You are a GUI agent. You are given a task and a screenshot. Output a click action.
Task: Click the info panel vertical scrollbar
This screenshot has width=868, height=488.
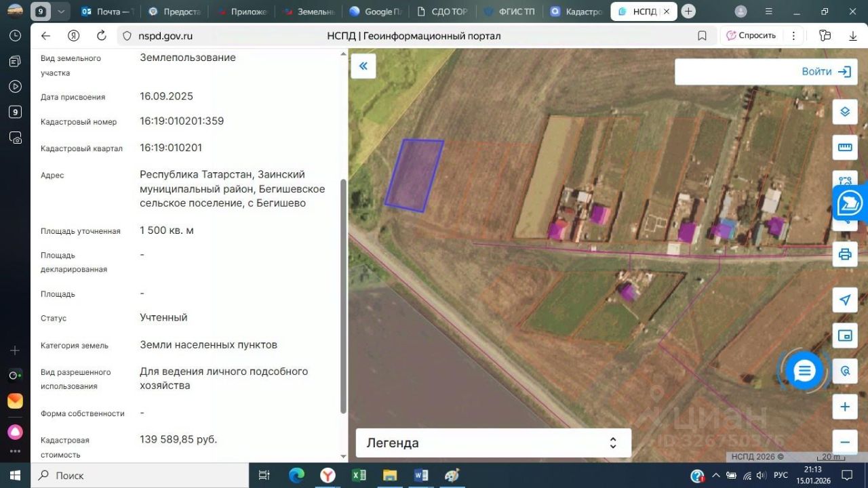point(343,296)
